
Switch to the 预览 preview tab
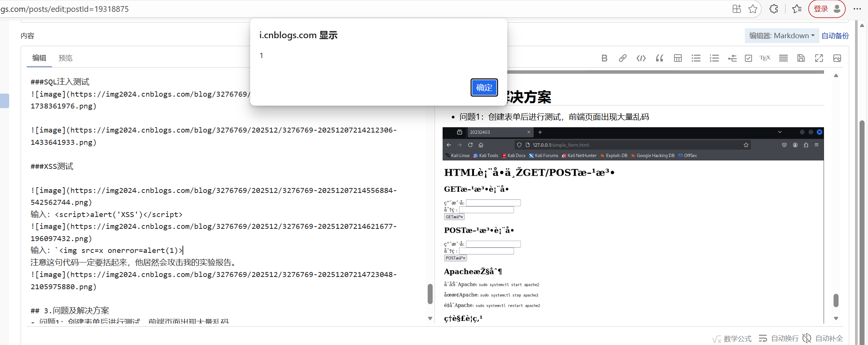(65, 58)
